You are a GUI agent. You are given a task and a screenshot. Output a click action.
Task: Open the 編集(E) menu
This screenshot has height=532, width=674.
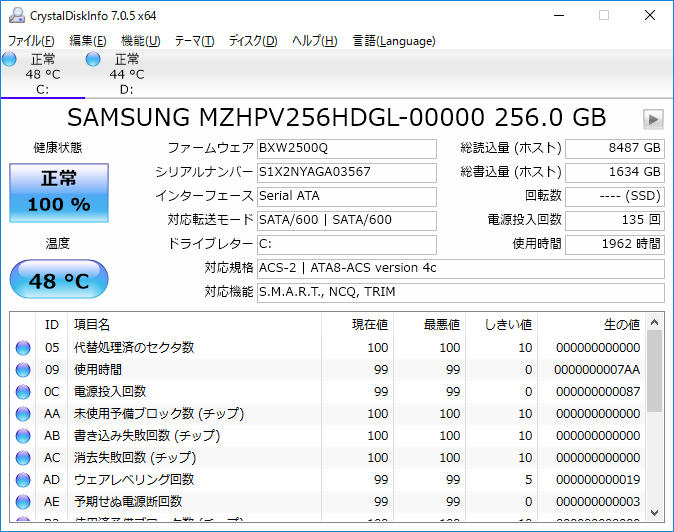click(x=88, y=41)
